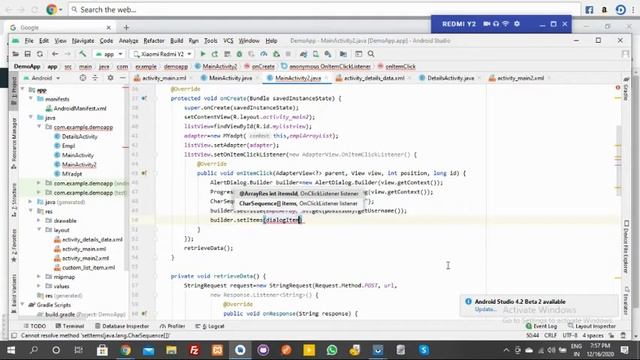The image size is (640, 360).
Task: Expand the drawable folder
Action: [x=39, y=220]
